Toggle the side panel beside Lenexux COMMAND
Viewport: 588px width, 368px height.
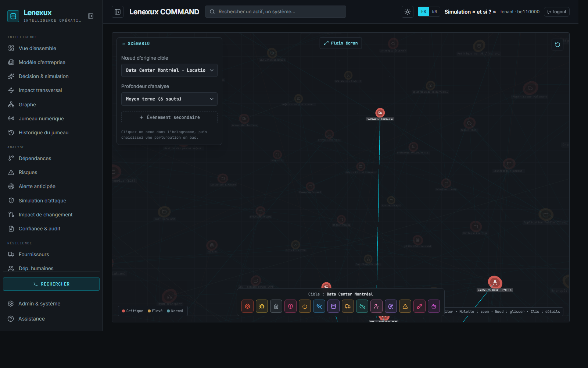(x=118, y=12)
